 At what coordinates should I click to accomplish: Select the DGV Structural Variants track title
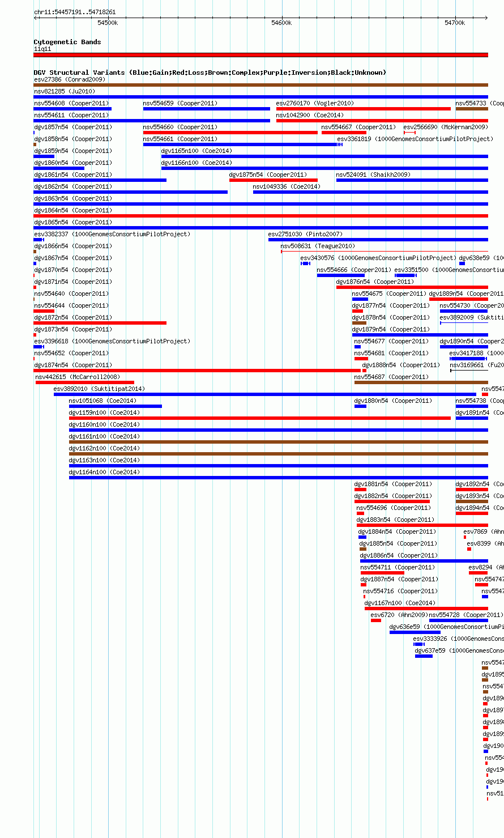point(210,73)
